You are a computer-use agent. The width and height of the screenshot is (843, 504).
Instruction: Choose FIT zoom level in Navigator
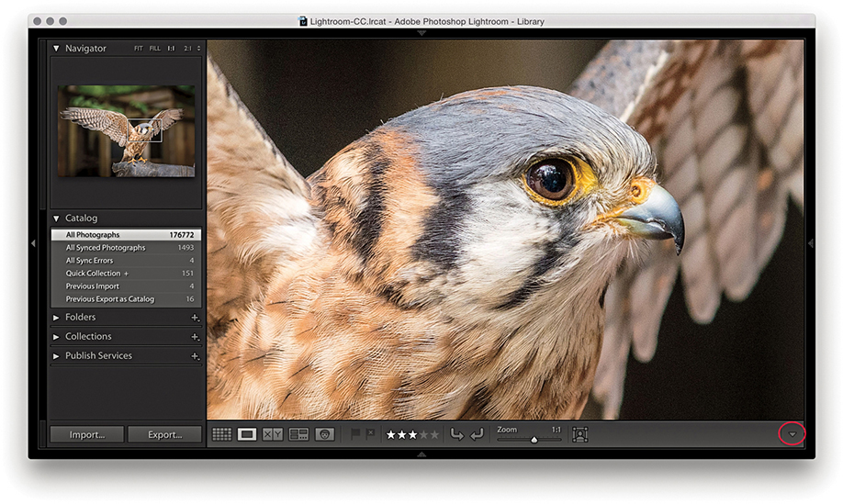point(138,49)
